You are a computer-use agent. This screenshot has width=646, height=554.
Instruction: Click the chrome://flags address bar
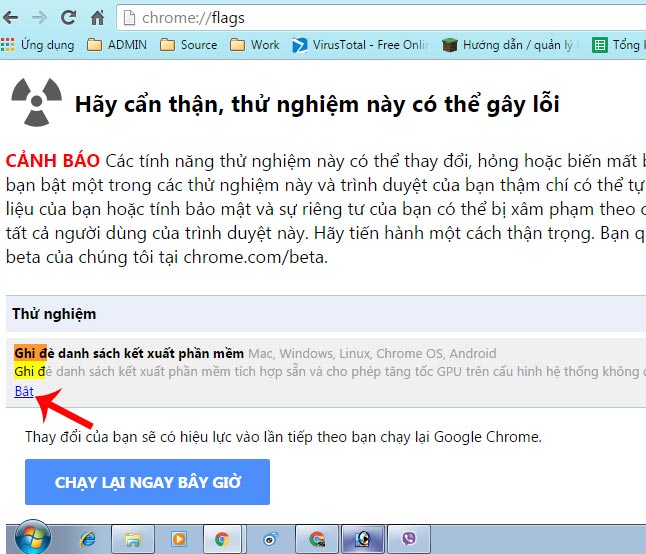point(381,18)
